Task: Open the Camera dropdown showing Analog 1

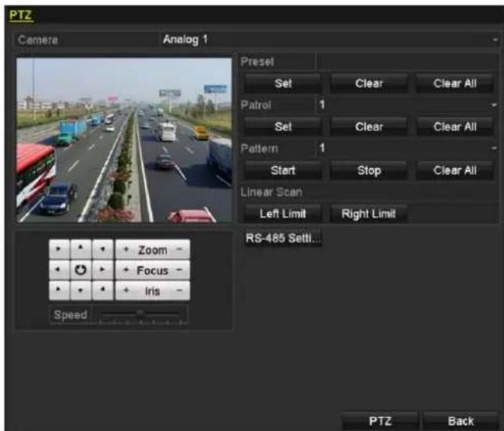Action: coord(329,40)
